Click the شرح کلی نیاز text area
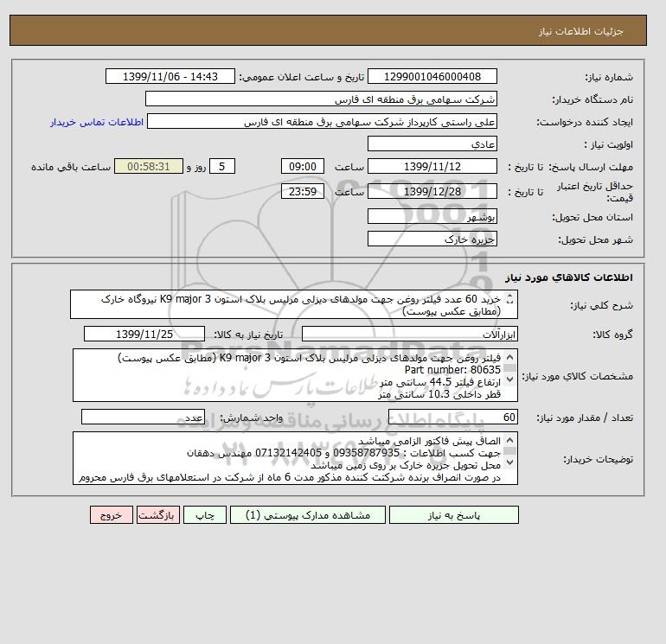The height and width of the screenshot is (644, 666). 294,305
